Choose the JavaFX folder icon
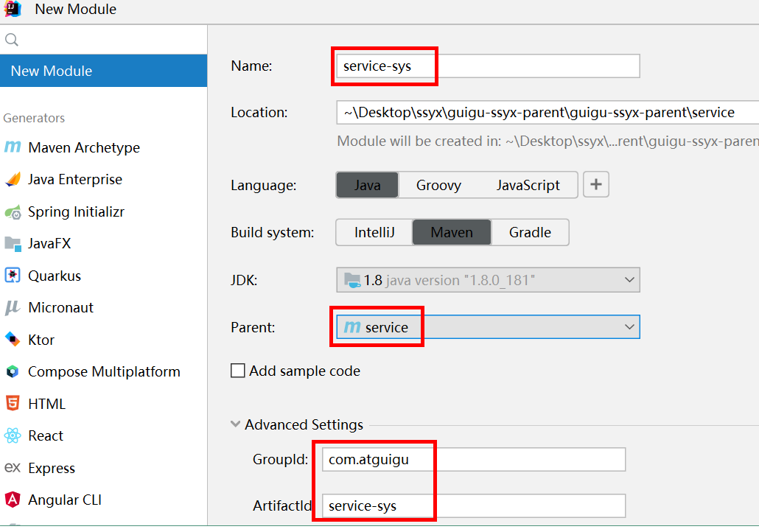The width and height of the screenshot is (759, 532). pyautogui.click(x=13, y=244)
